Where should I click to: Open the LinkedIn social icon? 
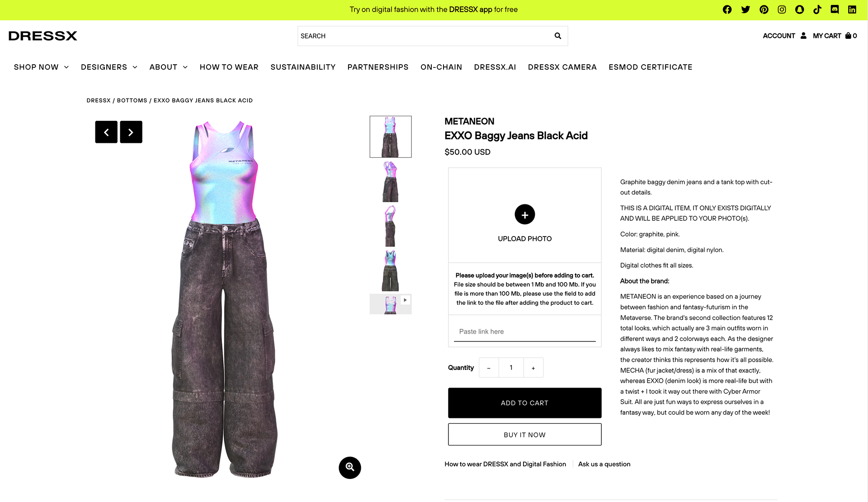click(852, 9)
